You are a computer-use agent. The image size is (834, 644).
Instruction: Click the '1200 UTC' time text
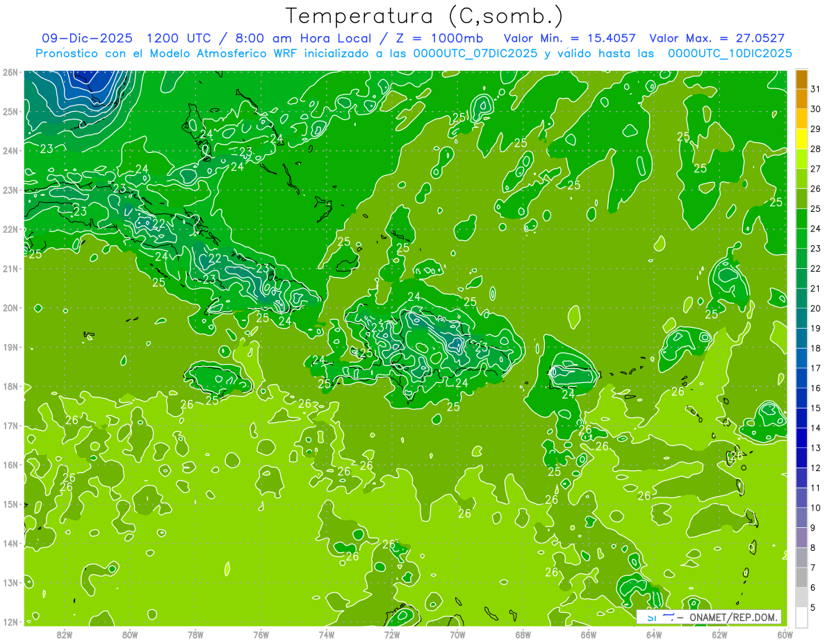[179, 38]
